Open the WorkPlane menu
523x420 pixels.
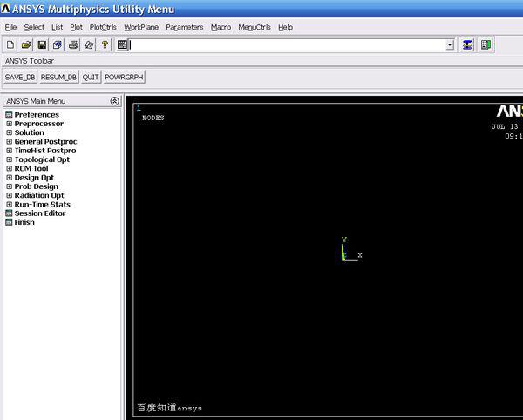[x=141, y=27]
